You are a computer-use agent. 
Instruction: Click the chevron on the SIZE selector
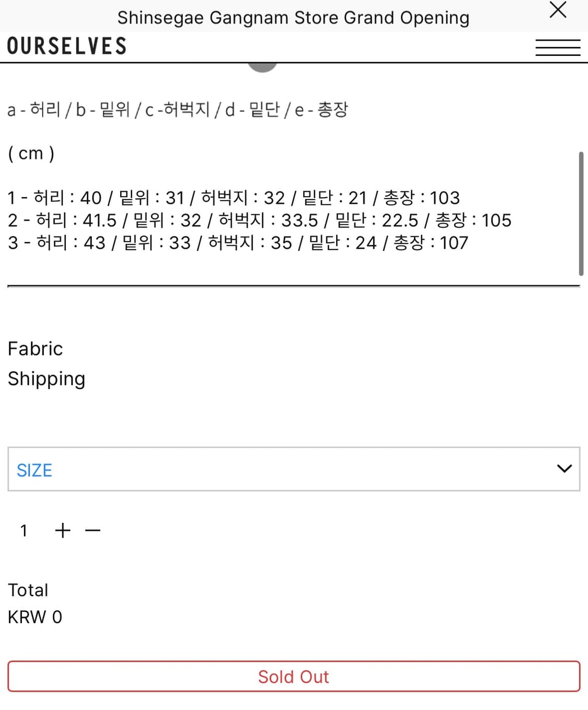[564, 469]
